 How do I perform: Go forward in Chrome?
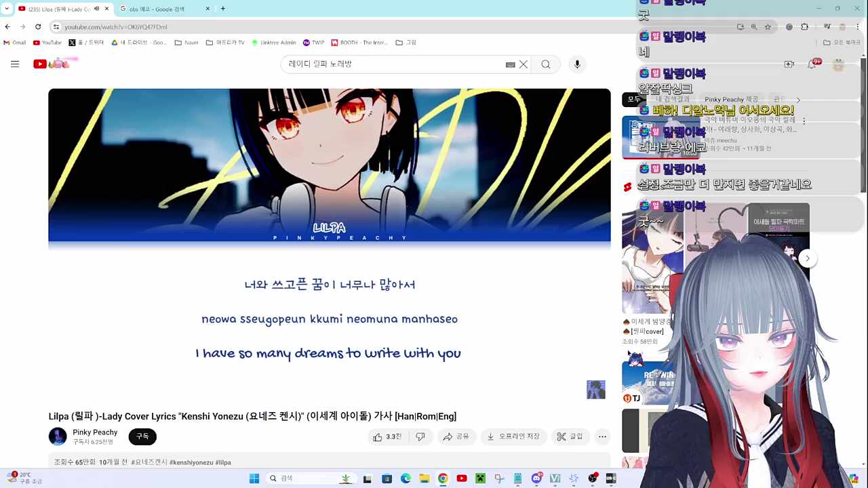click(22, 26)
